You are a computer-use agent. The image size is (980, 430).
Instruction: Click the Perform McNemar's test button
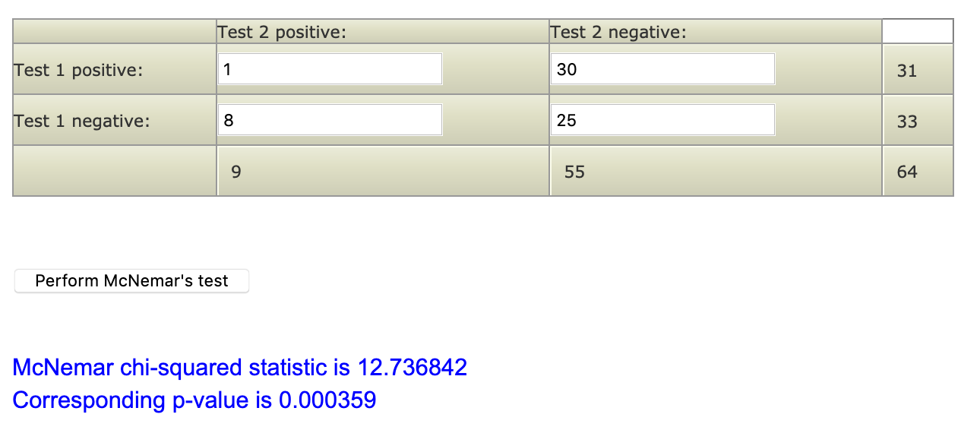[131, 281]
